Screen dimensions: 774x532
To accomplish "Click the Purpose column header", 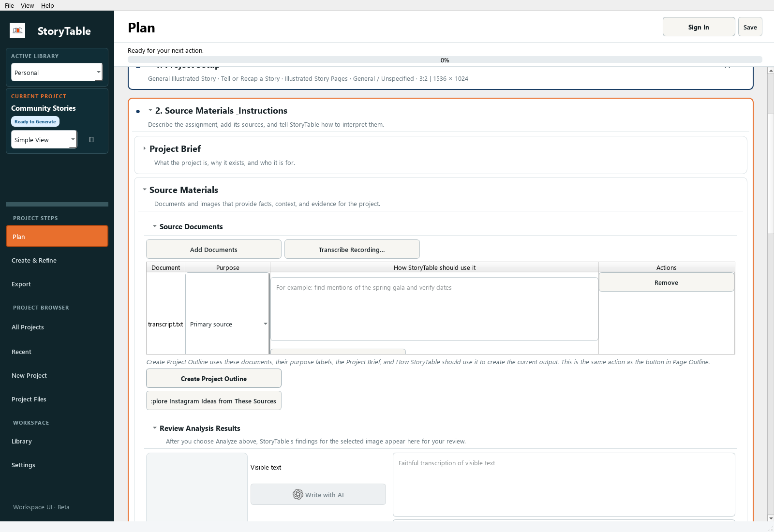I will click(227, 267).
